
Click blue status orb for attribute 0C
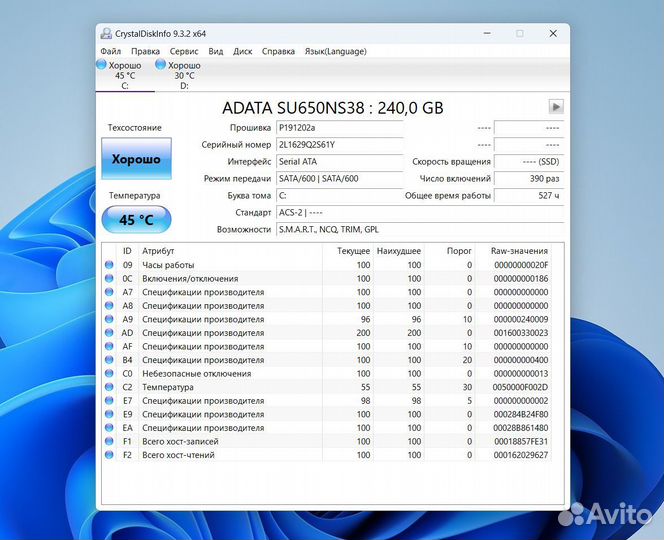pos(109,278)
